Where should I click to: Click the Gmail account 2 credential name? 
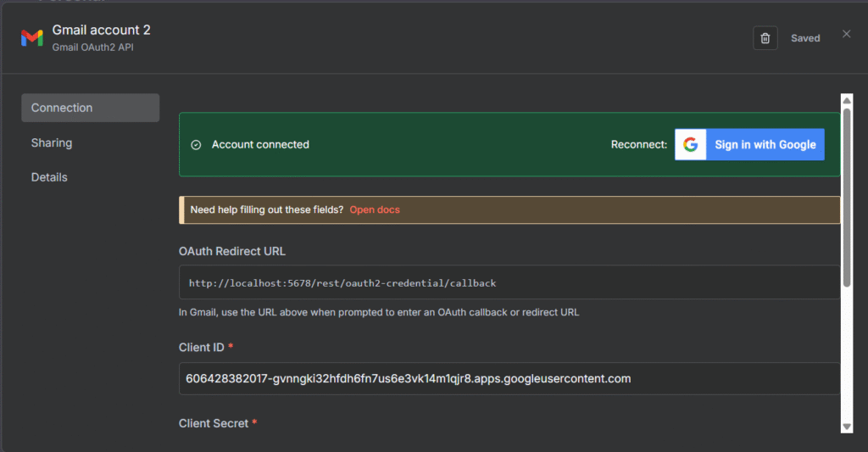coord(101,30)
